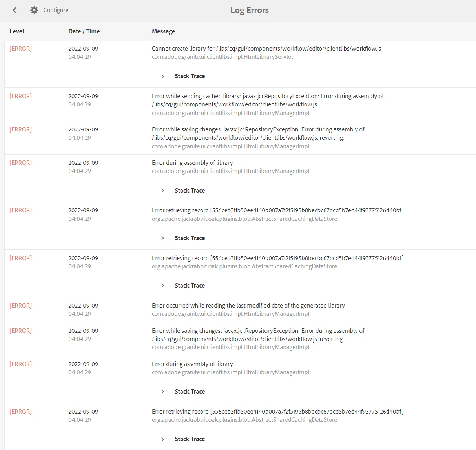Click the Date / Time column header

click(84, 31)
